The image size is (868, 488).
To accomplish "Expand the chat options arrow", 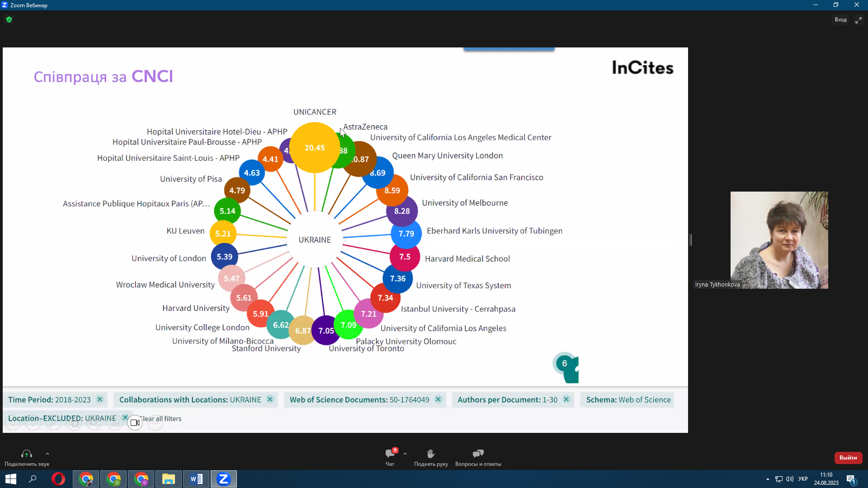I will pyautogui.click(x=405, y=454).
